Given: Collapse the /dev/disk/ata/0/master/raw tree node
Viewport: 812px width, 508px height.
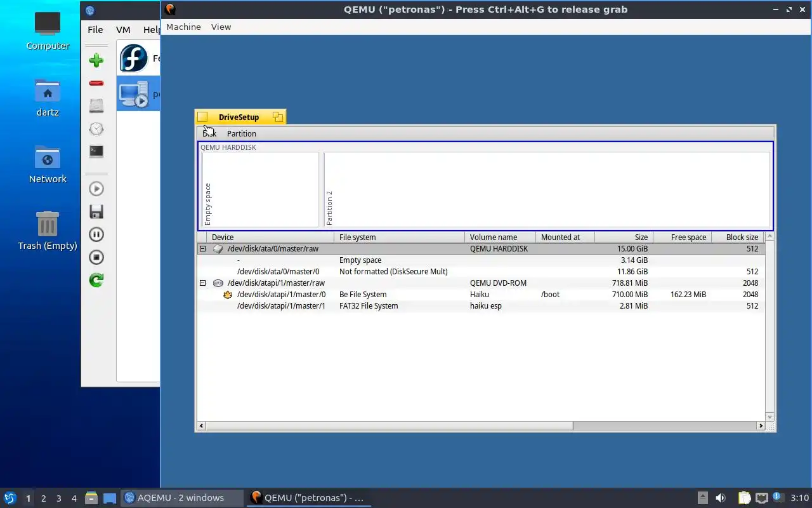Looking at the screenshot, I should (202, 249).
